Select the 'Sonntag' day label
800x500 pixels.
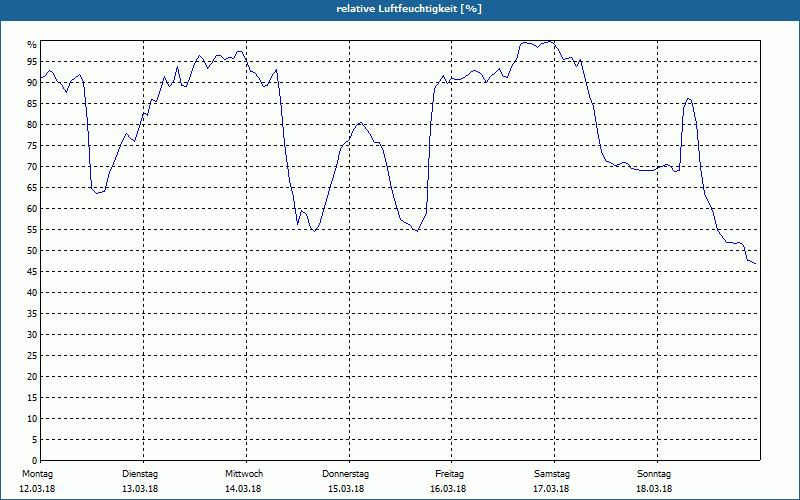click(654, 474)
